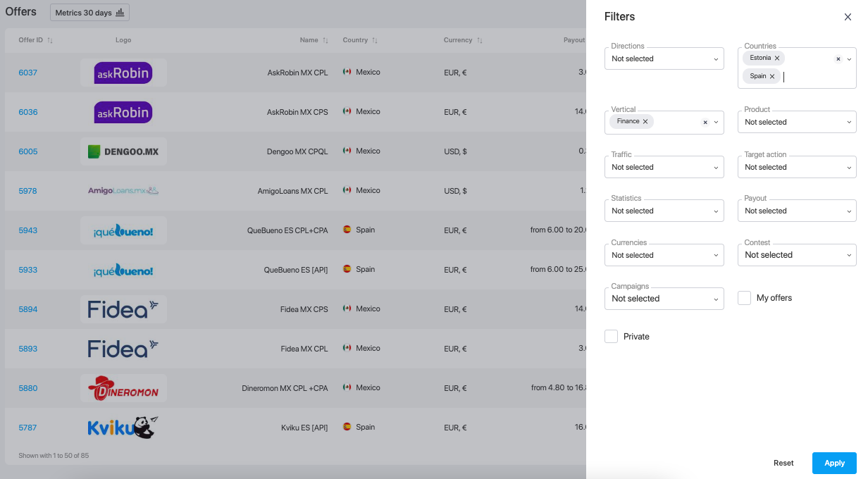Image resolution: width=868 pixels, height=479 pixels.
Task: Click the Apply filters button
Action: click(x=834, y=463)
